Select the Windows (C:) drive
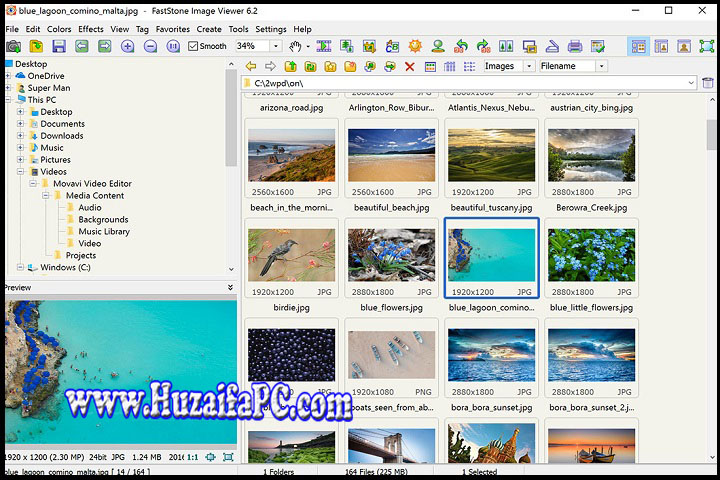 click(65, 267)
